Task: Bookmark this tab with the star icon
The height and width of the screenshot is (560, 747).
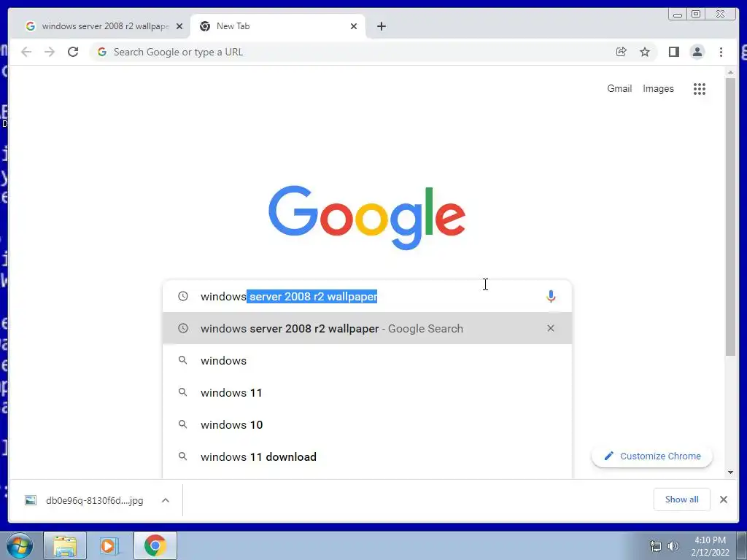Action: [645, 52]
